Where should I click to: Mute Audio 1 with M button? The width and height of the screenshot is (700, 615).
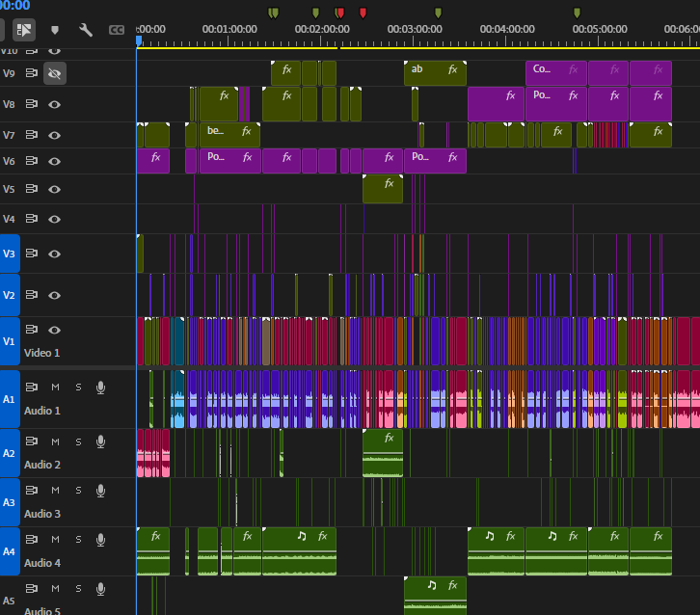pos(55,387)
